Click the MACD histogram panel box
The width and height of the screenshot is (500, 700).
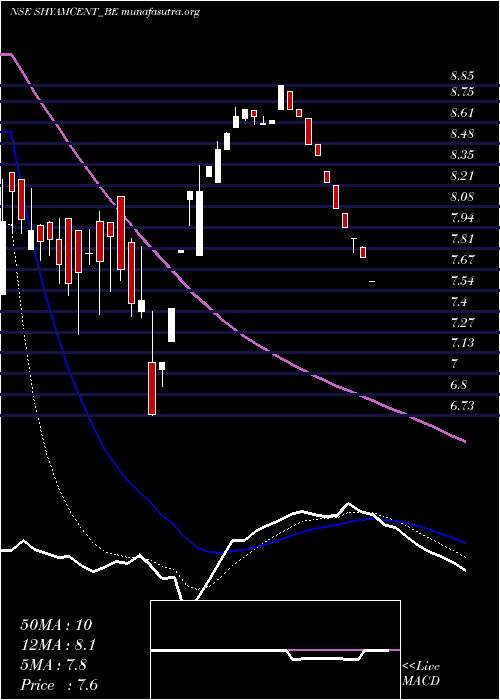pos(275,650)
